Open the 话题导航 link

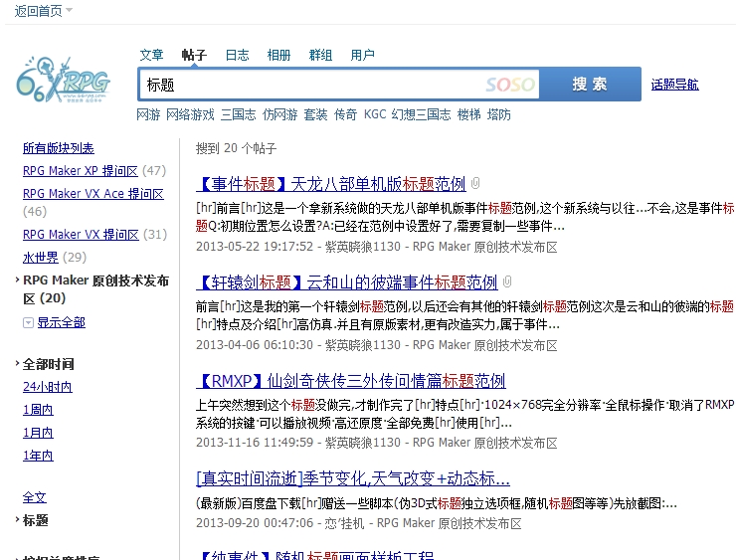(674, 85)
